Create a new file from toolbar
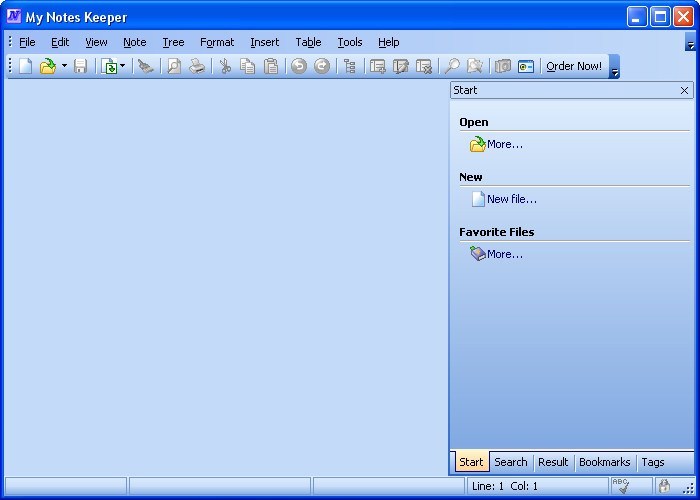 pos(25,66)
